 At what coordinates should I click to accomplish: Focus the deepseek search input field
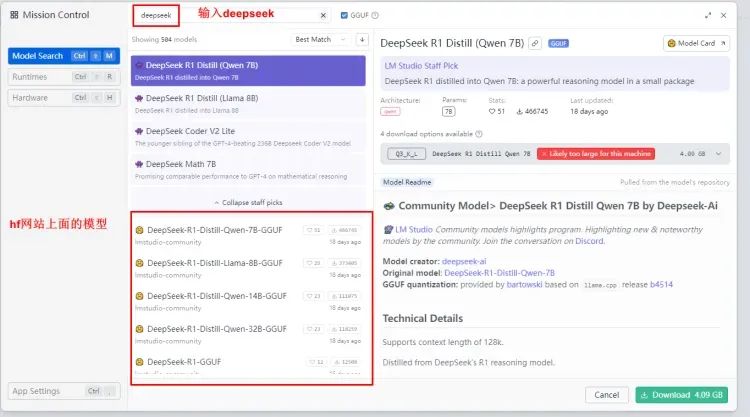(230, 15)
